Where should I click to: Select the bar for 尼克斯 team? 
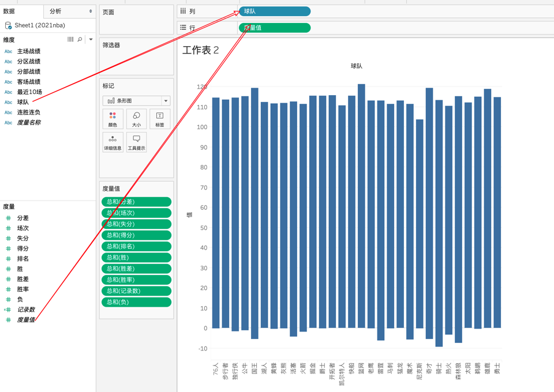420,224
